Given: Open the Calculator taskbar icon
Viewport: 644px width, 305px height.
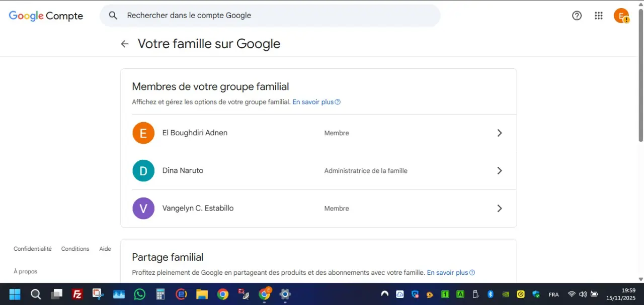Looking at the screenshot, I should (x=160, y=294).
